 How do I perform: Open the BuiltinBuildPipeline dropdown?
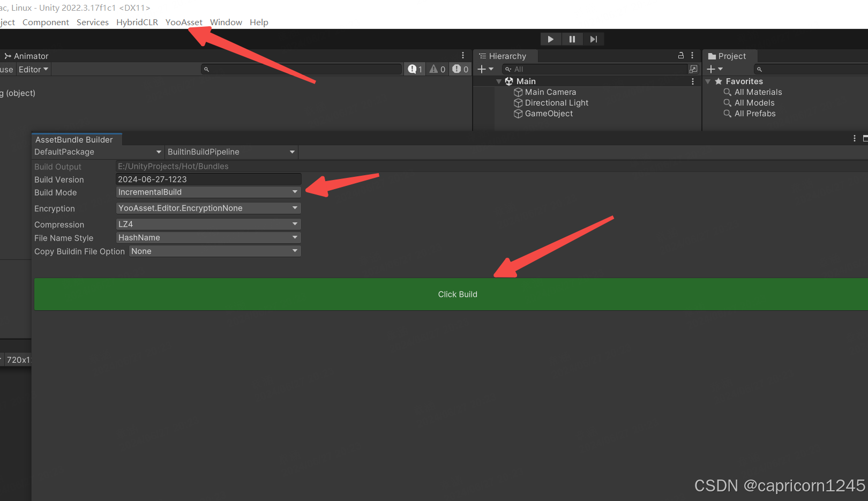(x=231, y=152)
